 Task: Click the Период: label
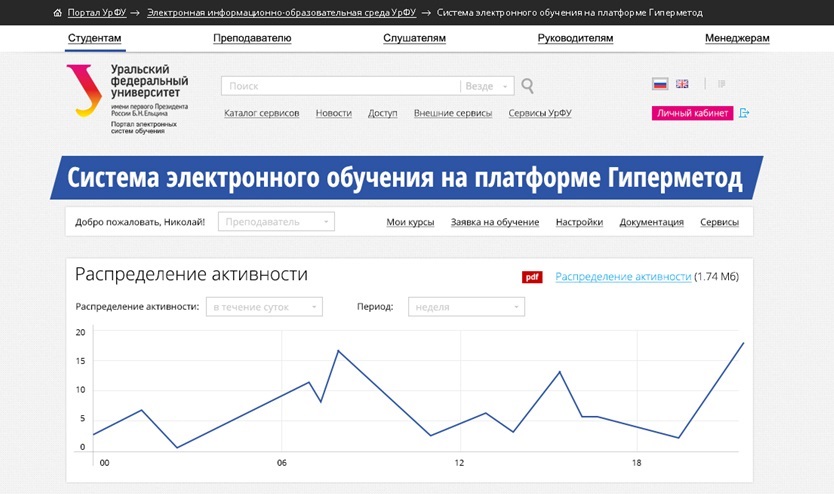[375, 307]
